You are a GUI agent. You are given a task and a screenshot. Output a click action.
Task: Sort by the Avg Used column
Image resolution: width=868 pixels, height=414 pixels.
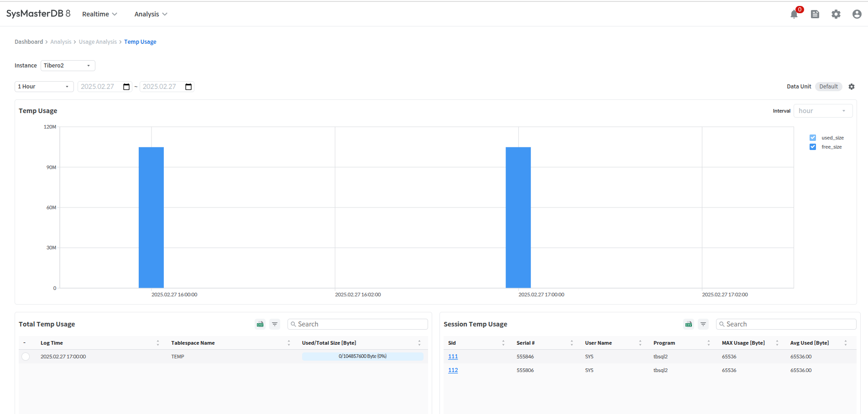846,343
